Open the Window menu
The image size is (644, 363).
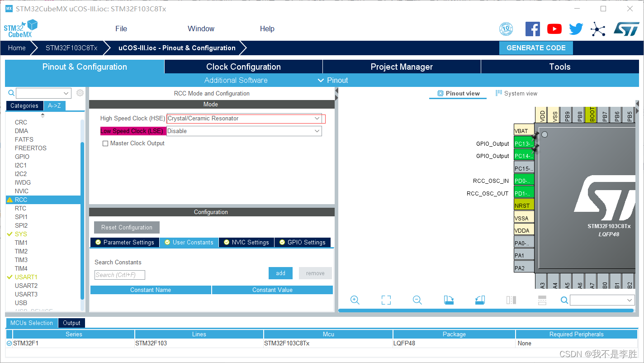click(x=201, y=29)
